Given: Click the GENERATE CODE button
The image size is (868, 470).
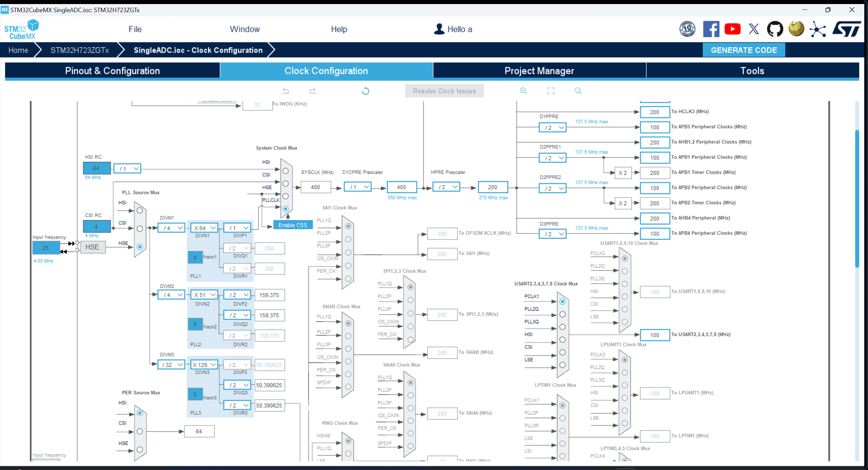Looking at the screenshot, I should pyautogui.click(x=743, y=50).
